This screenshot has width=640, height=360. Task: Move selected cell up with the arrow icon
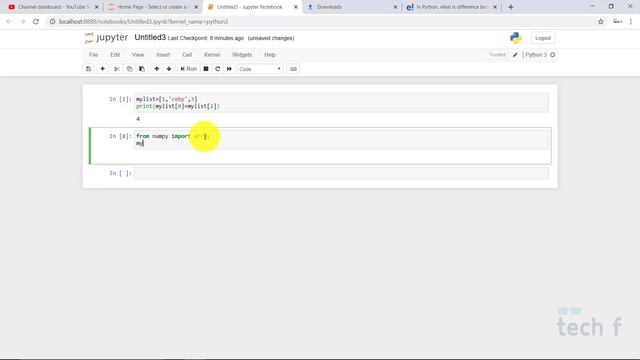click(157, 69)
